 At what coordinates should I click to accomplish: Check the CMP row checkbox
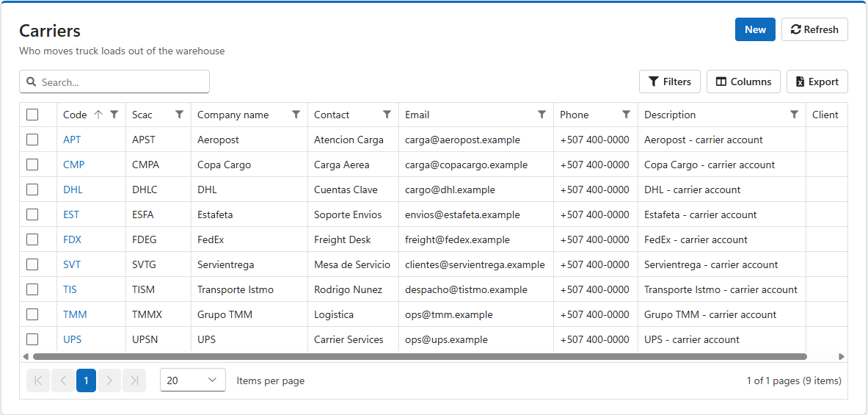click(32, 165)
